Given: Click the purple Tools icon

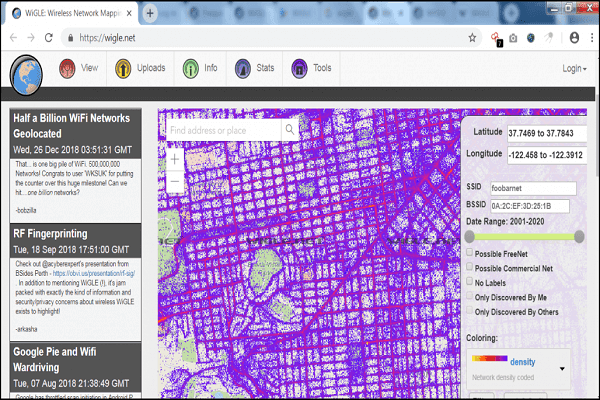Looking at the screenshot, I should click(299, 69).
